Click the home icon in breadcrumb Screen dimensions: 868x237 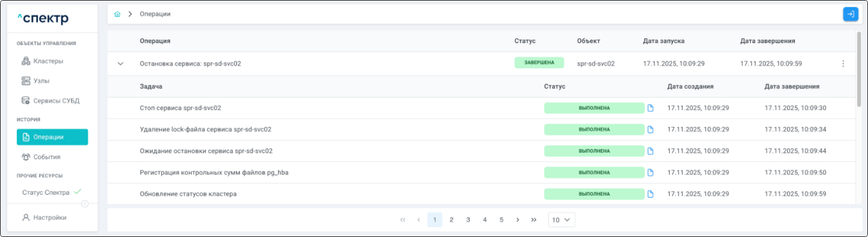coord(117,14)
